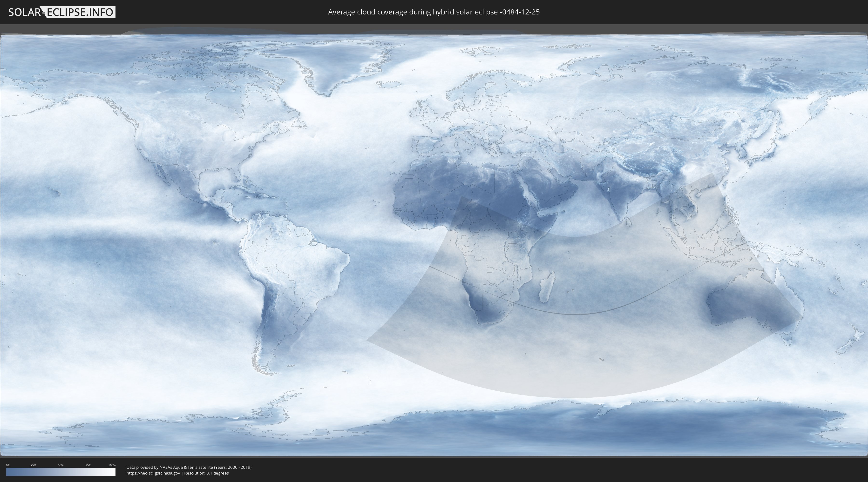Click the SOLAR-ECLIPSE.INFO logo
This screenshot has width=868, height=482.
62,12
